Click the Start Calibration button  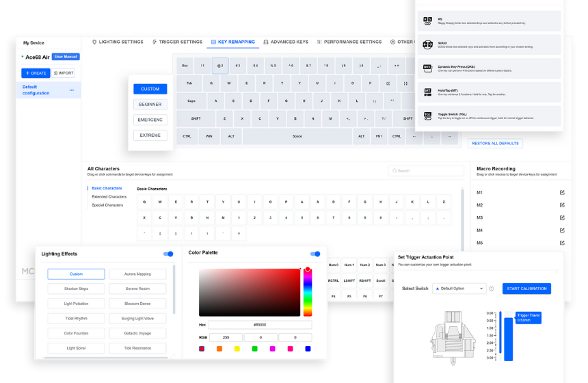526,289
